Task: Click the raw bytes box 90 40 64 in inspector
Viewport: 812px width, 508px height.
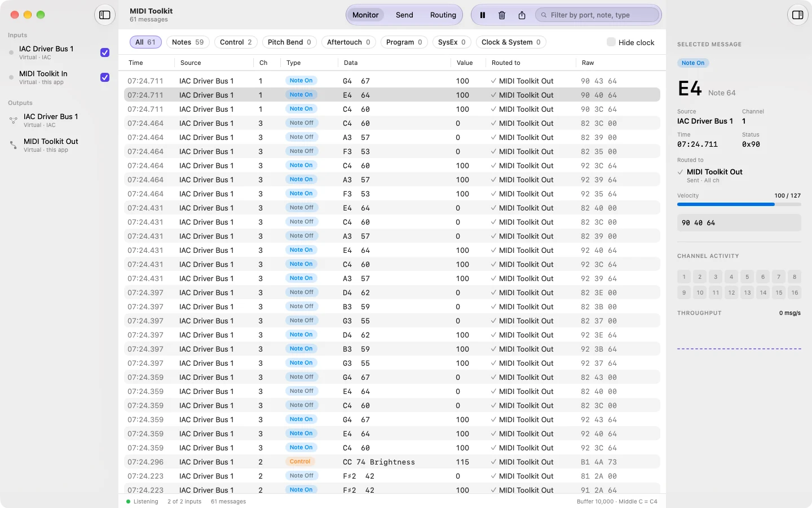Action: click(x=739, y=223)
